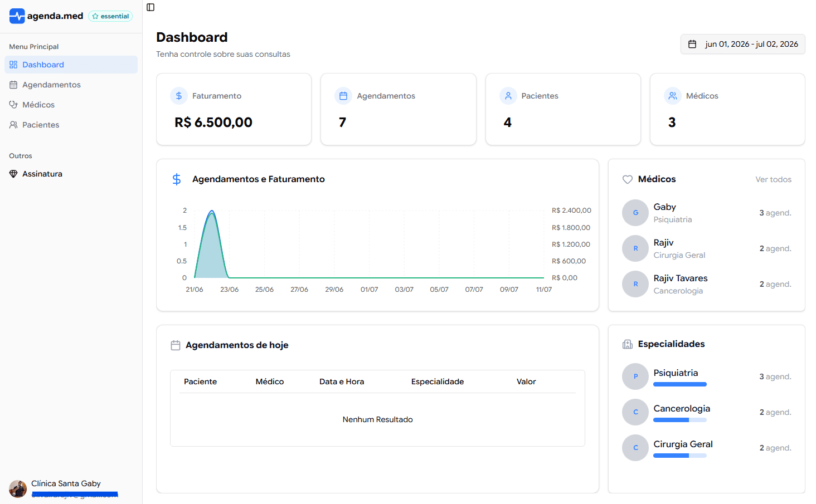Click the R$ 2.400,00 axis label
The height and width of the screenshot is (504, 816).
[571, 211]
